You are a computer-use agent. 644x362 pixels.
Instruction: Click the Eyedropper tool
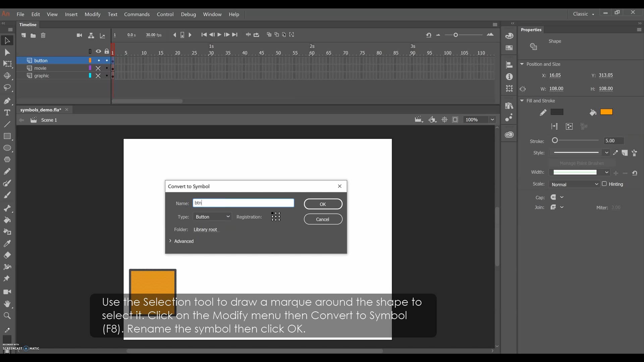tap(7, 244)
